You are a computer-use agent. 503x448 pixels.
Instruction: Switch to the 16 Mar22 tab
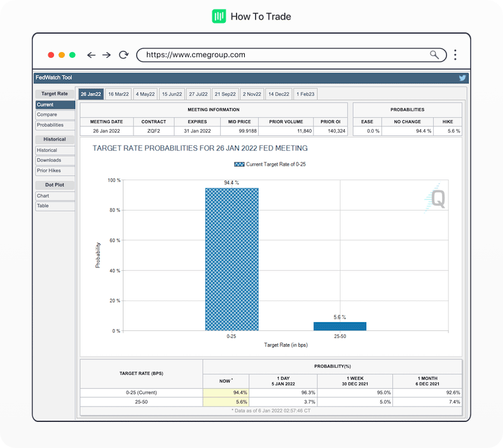point(118,94)
